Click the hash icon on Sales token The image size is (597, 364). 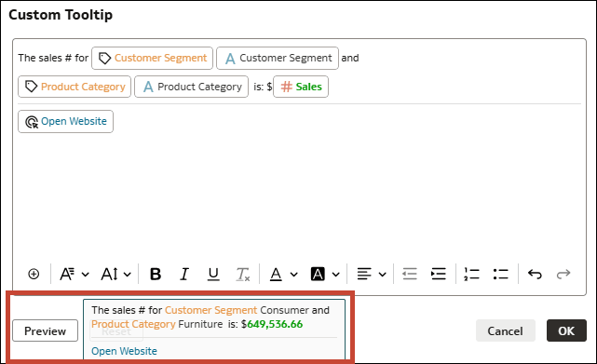tap(286, 87)
